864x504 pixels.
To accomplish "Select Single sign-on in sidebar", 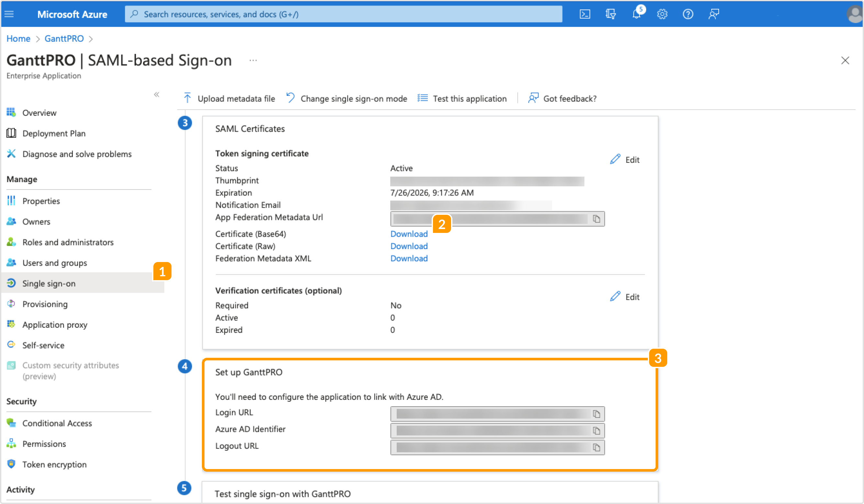I will tap(49, 283).
